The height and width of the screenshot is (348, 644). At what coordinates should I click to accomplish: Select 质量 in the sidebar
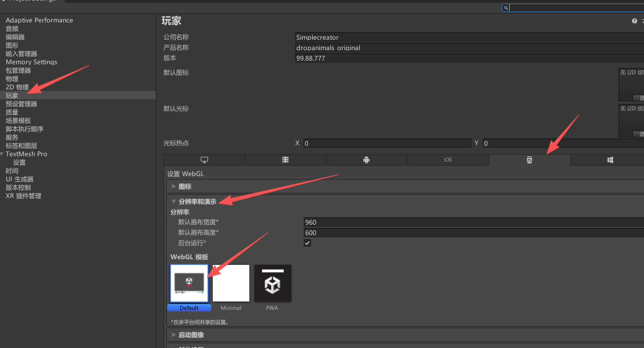click(x=12, y=112)
